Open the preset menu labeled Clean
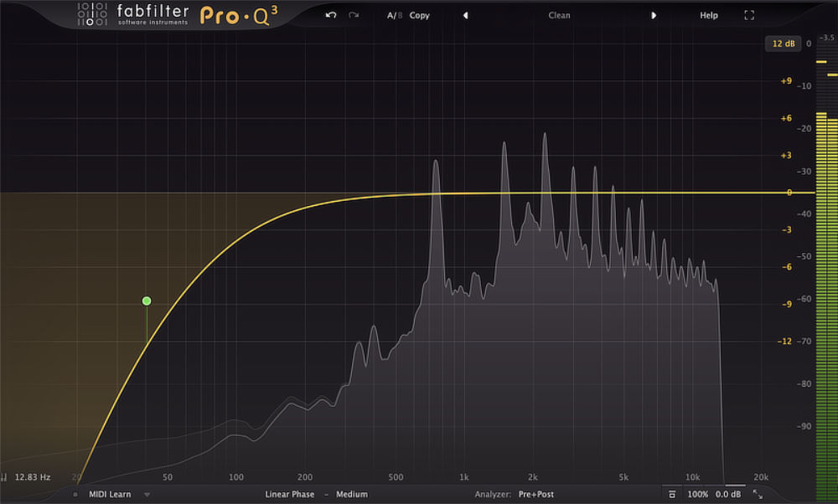838x504 pixels. point(559,15)
